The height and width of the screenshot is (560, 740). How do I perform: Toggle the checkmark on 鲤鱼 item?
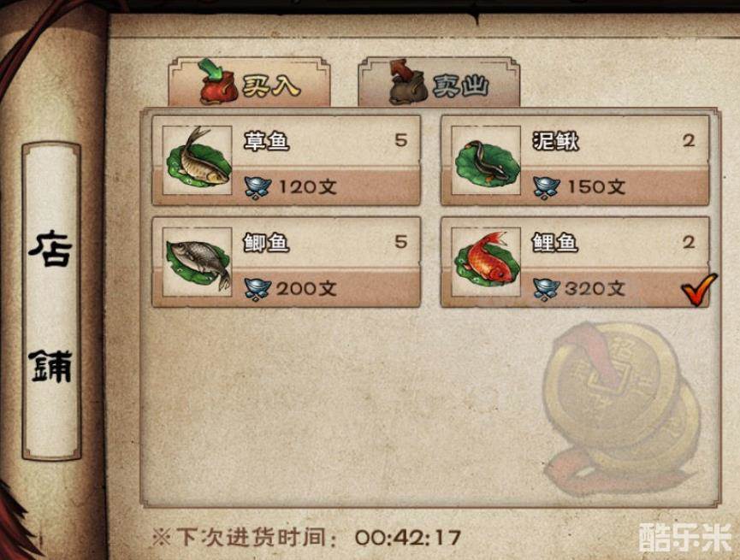point(698,290)
